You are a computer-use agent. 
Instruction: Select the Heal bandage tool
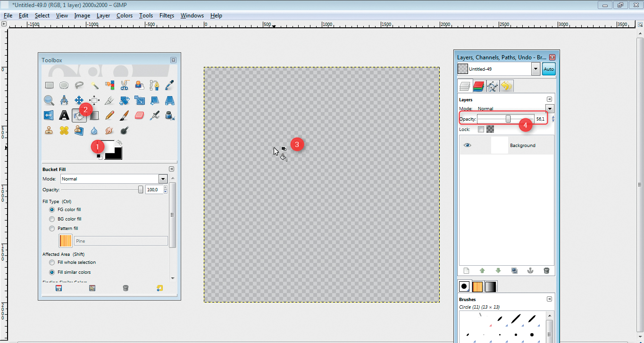(64, 131)
